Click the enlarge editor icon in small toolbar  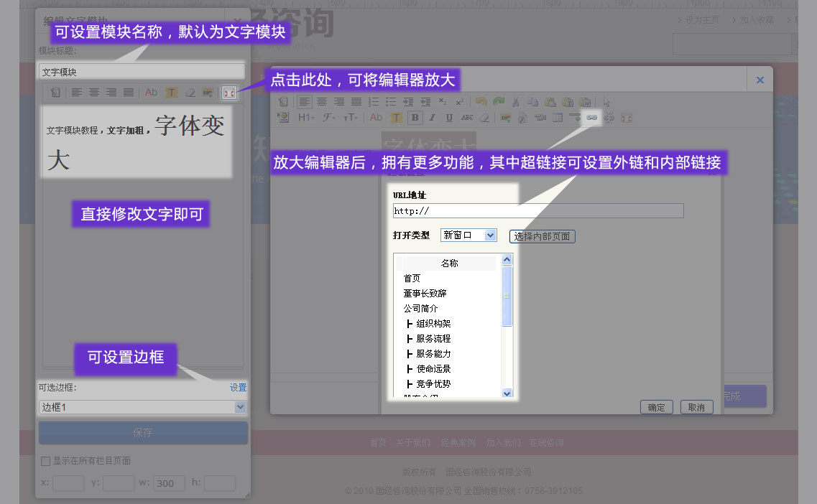point(229,93)
